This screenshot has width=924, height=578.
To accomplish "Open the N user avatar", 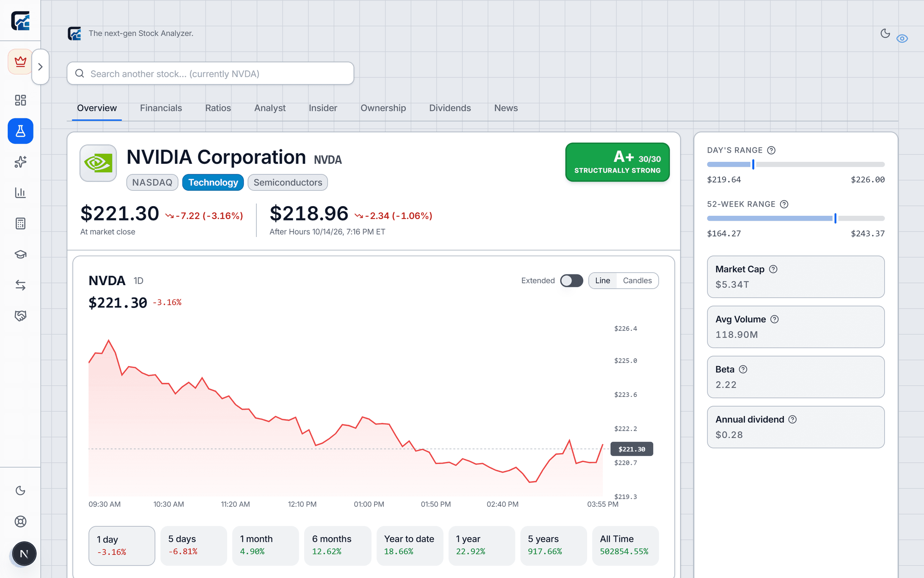I will pos(24,554).
